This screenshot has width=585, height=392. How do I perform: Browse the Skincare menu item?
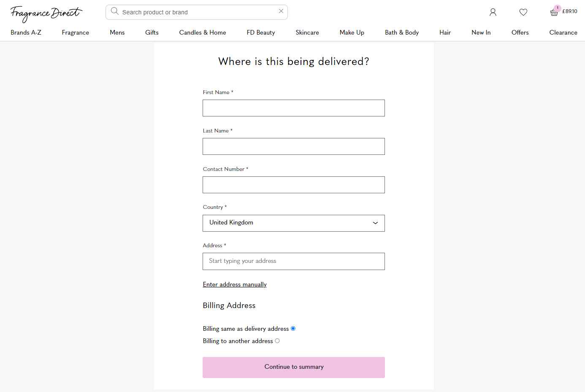pyautogui.click(x=307, y=32)
